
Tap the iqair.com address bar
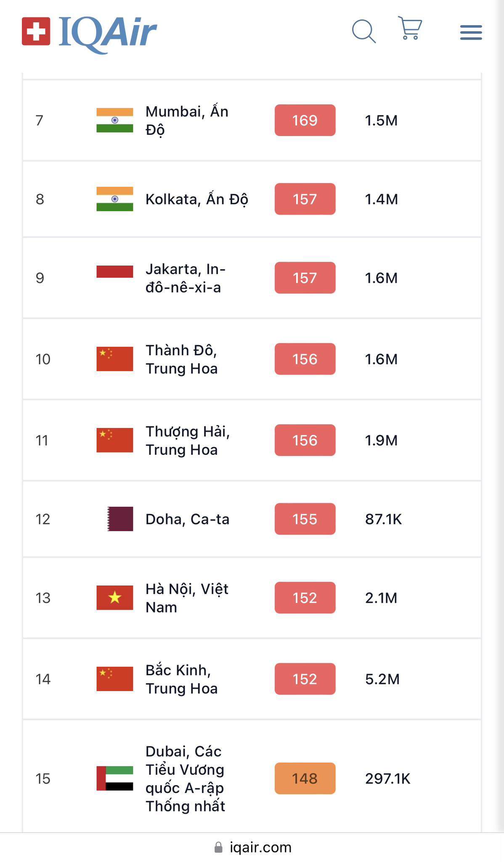[260, 847]
